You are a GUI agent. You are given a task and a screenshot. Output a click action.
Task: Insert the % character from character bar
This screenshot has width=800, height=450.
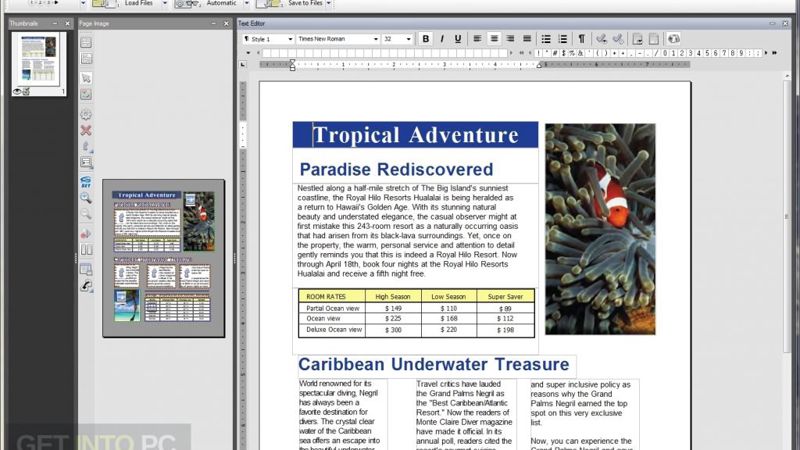coord(572,53)
